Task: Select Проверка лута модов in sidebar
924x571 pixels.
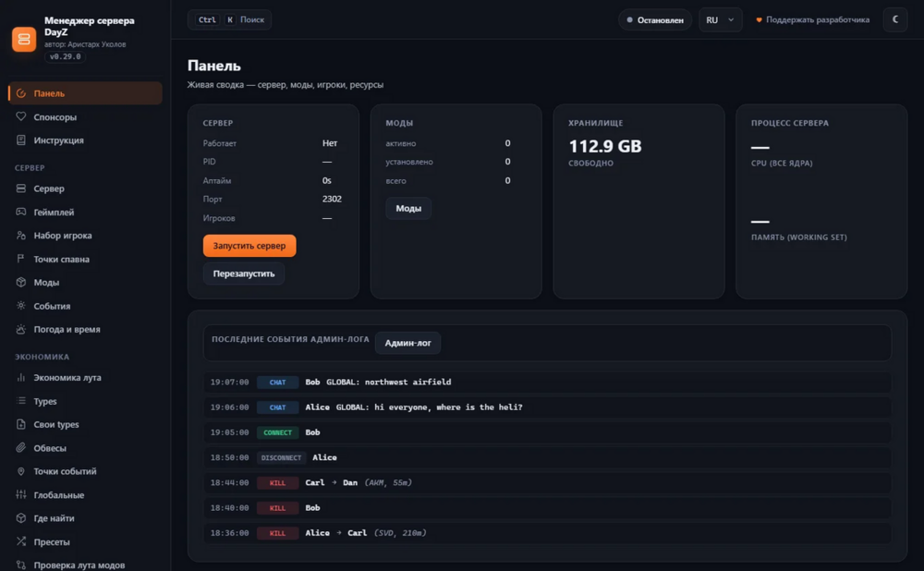Action: pos(85,565)
